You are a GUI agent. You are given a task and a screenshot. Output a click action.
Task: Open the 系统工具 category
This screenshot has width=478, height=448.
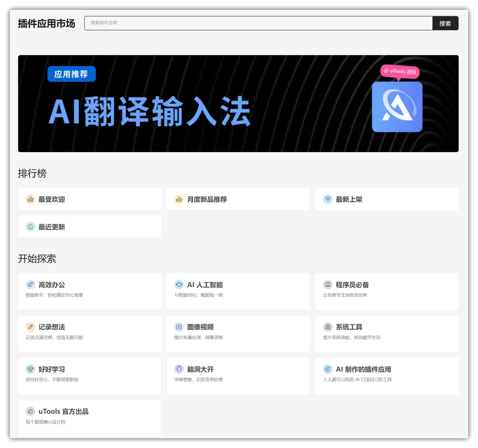tap(387, 334)
